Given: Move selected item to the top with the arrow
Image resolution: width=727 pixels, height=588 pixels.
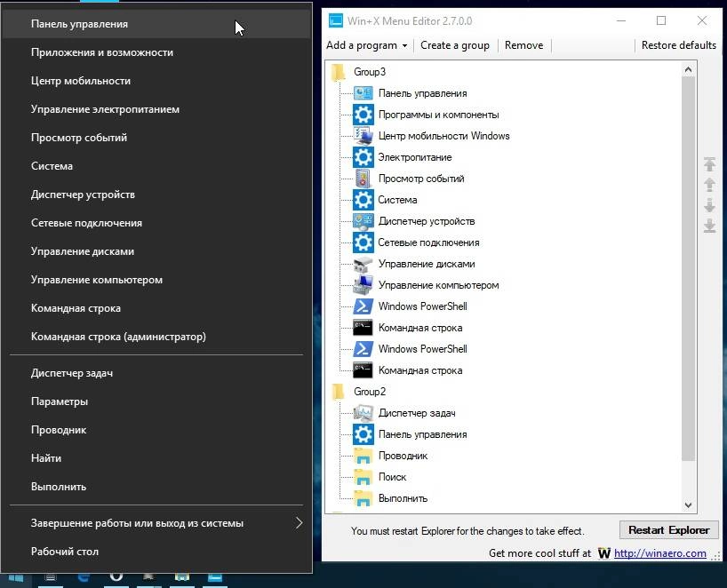Looking at the screenshot, I should click(x=709, y=164).
